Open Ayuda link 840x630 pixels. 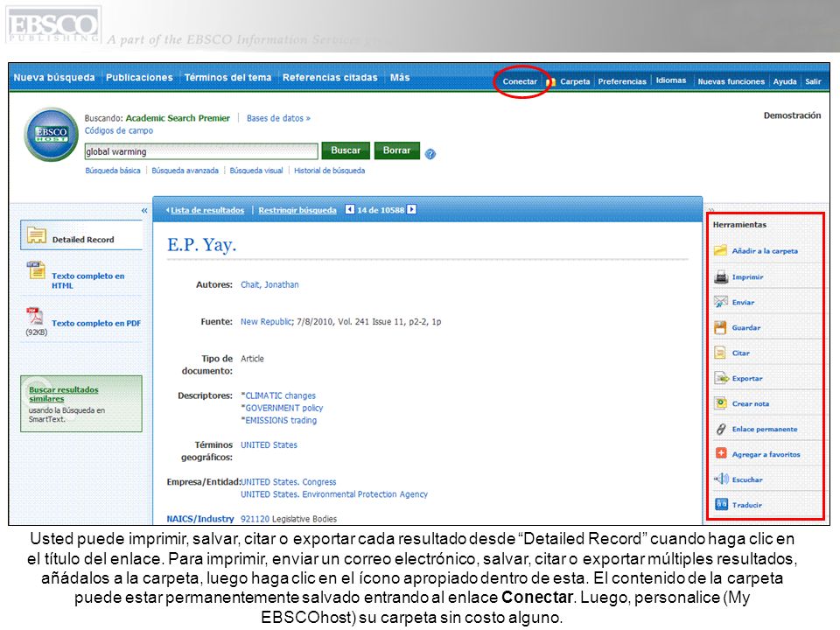point(784,81)
